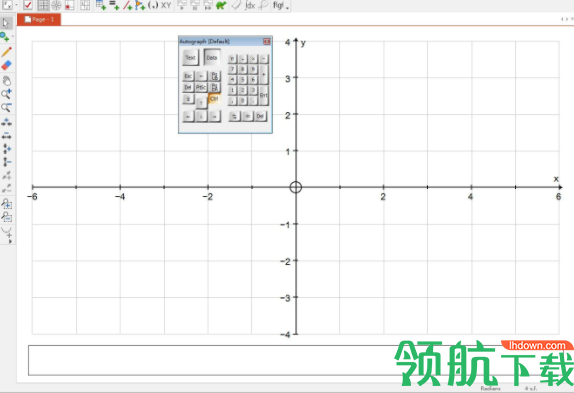This screenshot has height=393, width=574.
Task: Pick the pencil scribble tool
Action: click(6, 52)
